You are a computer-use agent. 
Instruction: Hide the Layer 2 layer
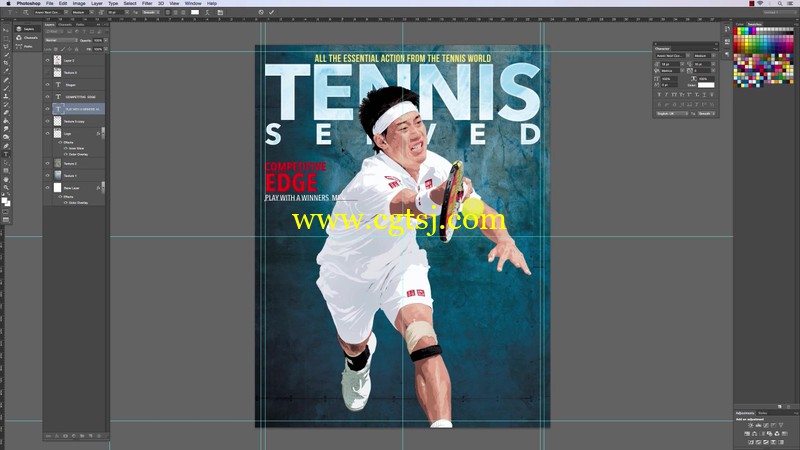tap(47, 60)
